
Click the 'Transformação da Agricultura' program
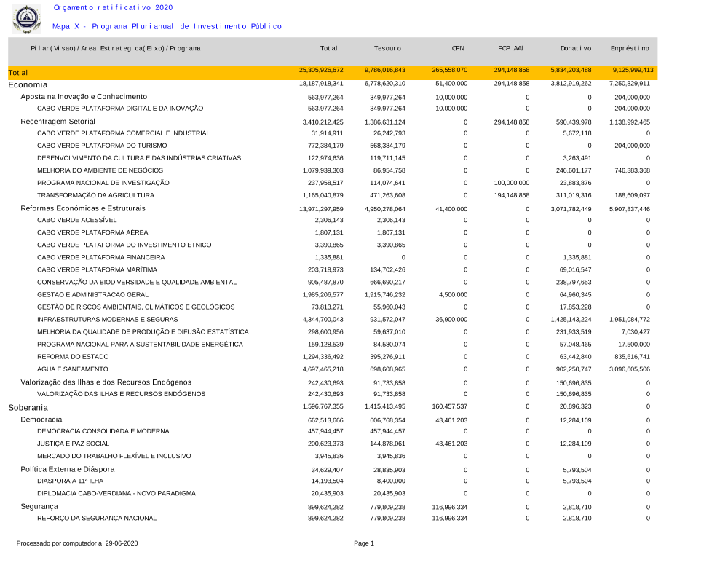[95, 195]
